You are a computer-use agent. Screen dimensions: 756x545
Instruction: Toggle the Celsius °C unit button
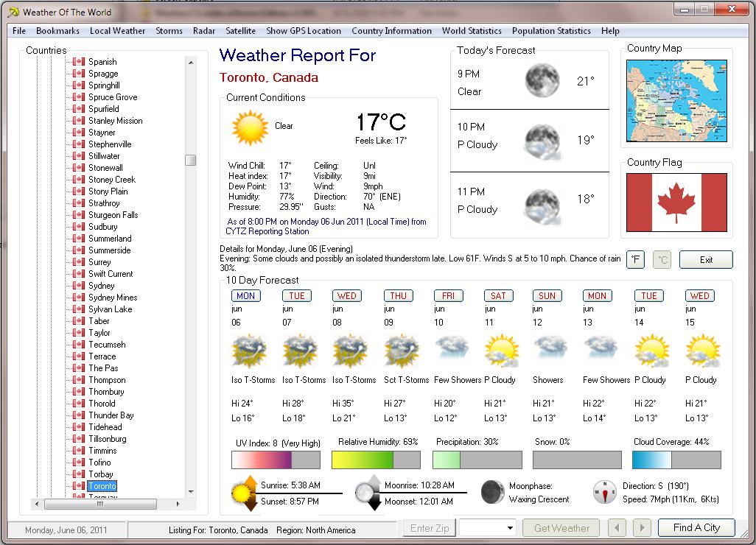[662, 259]
